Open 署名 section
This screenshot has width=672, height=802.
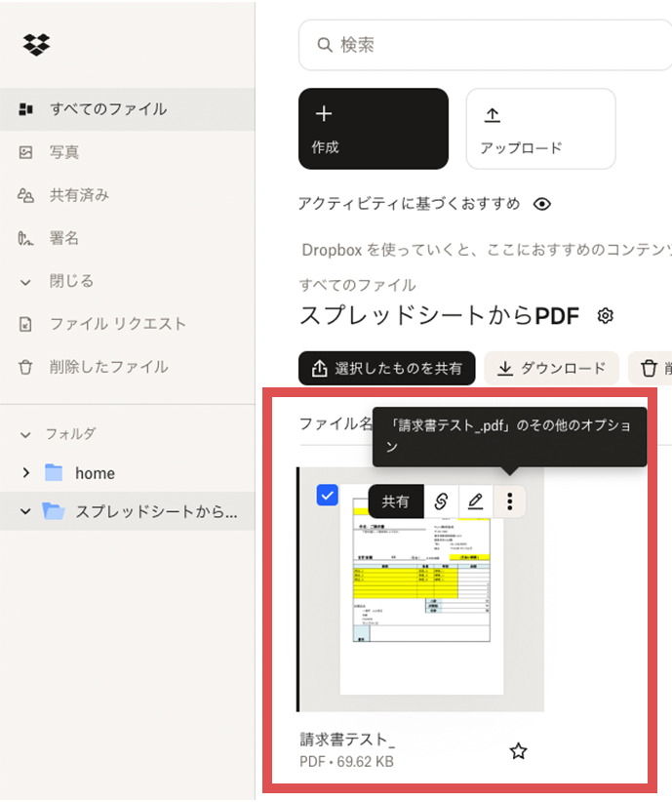tap(128, 238)
